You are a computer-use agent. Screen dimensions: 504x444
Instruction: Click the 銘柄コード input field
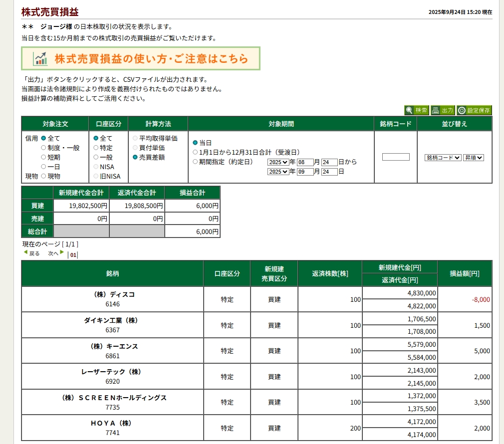396,157
